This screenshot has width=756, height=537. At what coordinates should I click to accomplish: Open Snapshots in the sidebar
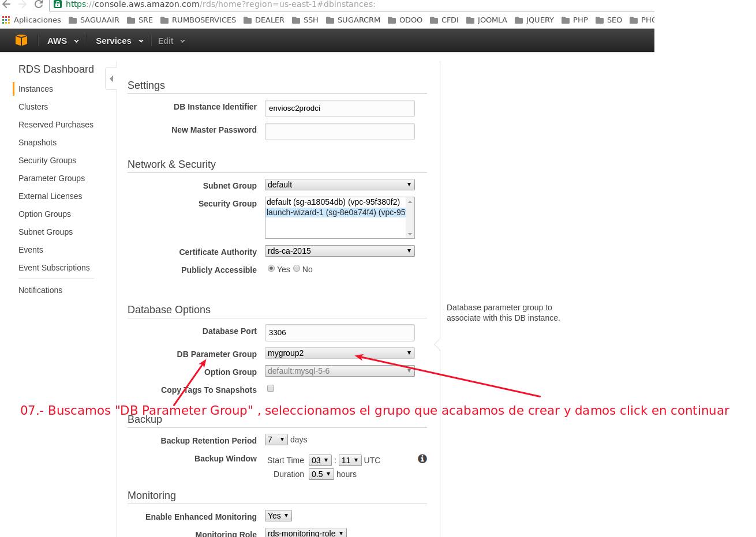click(x=38, y=142)
